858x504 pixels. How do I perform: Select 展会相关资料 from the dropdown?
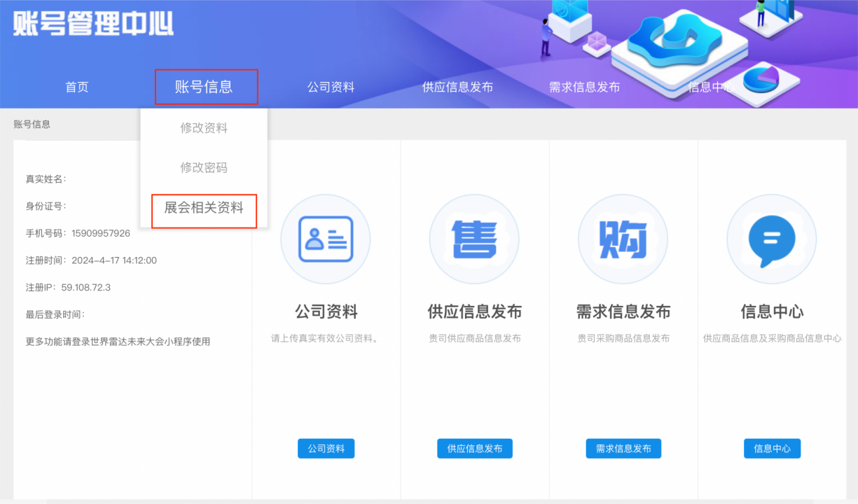tap(204, 208)
